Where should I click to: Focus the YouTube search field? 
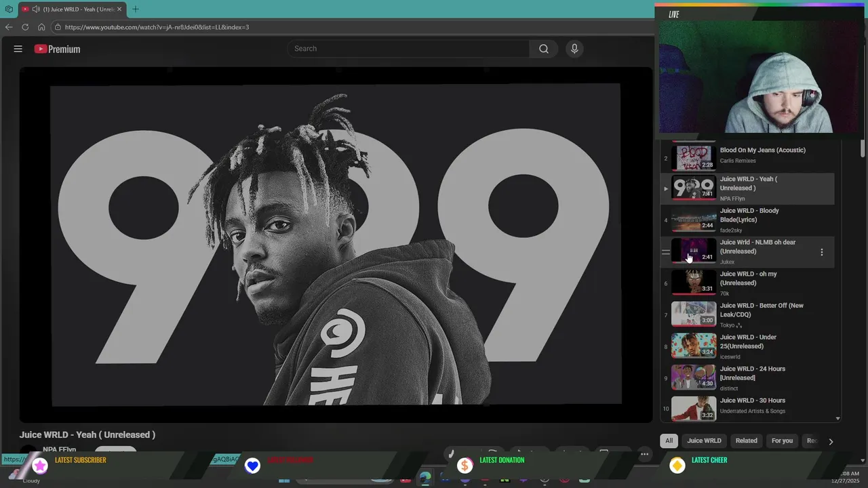tap(408, 49)
